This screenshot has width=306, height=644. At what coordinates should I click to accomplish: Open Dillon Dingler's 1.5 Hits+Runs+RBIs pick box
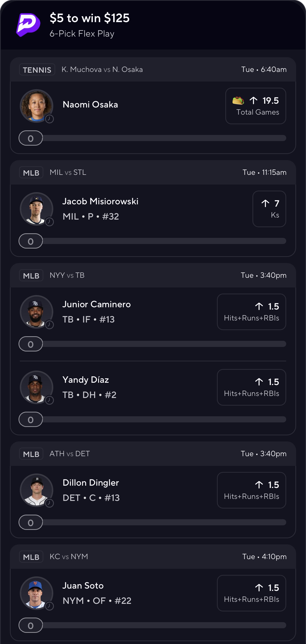pos(251,490)
